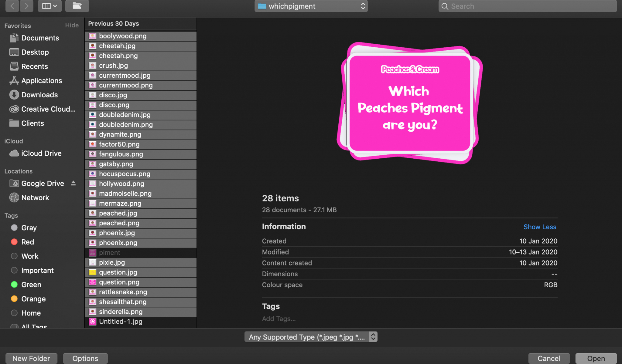Open the column view options dropdown

point(50,6)
